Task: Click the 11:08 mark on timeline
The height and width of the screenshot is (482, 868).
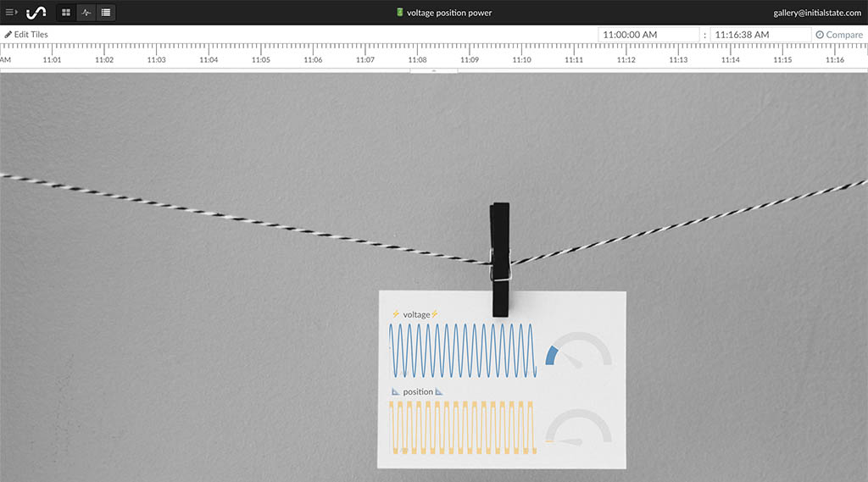Action: [417, 59]
